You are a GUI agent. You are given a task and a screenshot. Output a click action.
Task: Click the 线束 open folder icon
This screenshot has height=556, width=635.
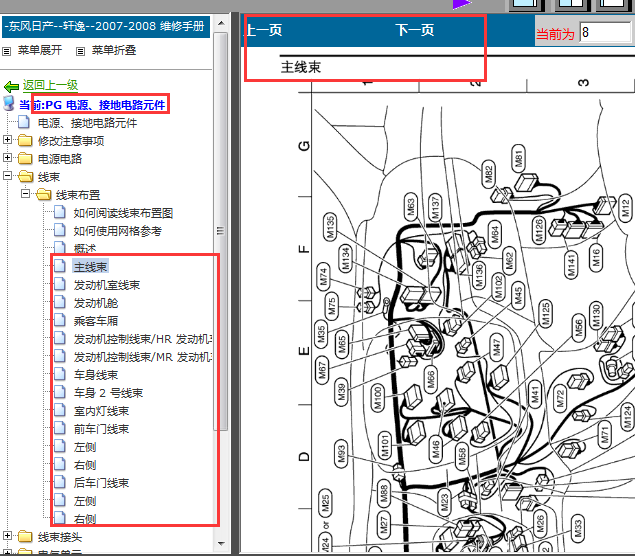(26, 176)
